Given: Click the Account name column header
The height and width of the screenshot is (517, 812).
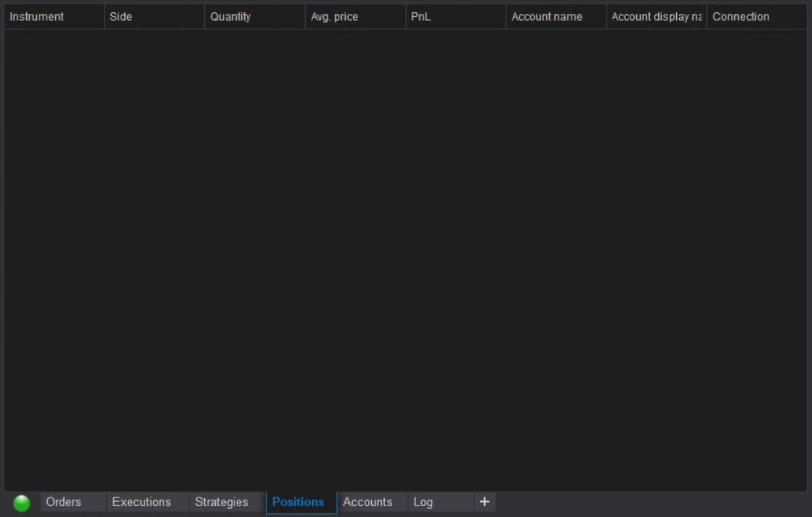Looking at the screenshot, I should 556,17.
